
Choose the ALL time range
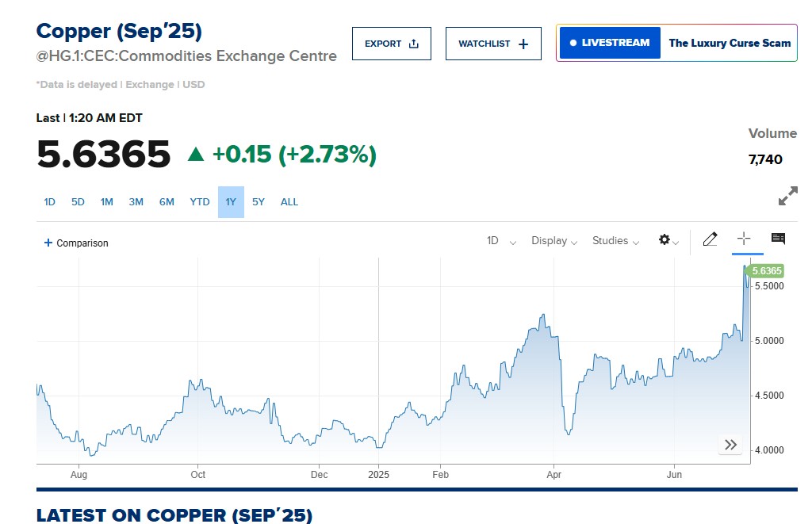(289, 202)
